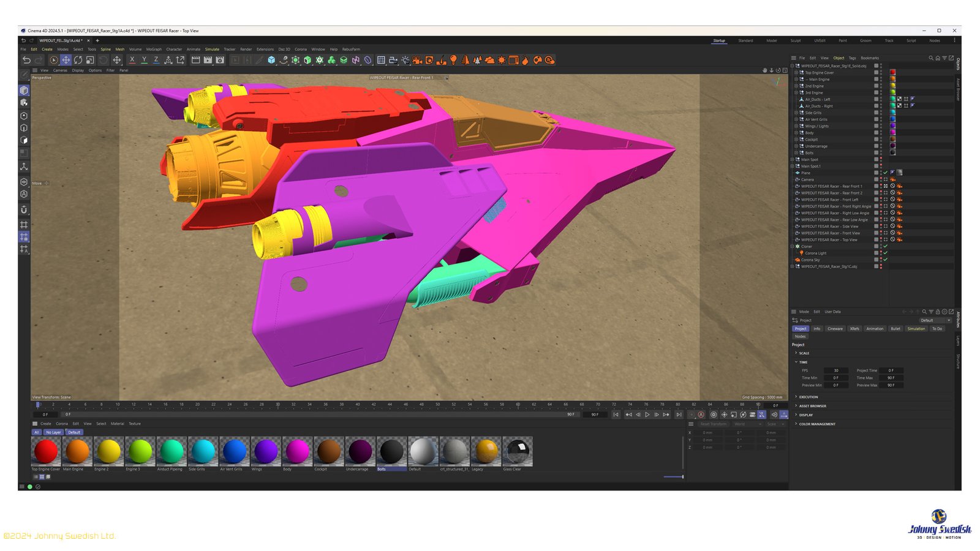Click the search icon in Object Manager

[930, 58]
